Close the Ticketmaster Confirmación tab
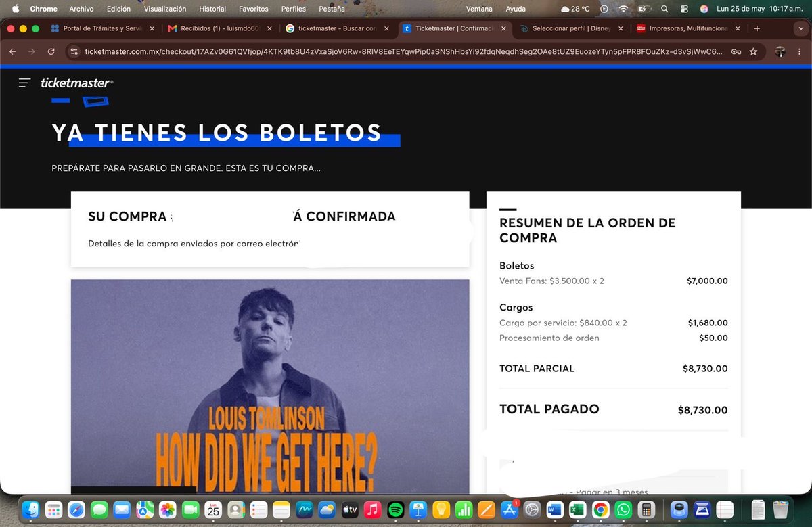Screen dimensions: 812x527 pos(503,28)
